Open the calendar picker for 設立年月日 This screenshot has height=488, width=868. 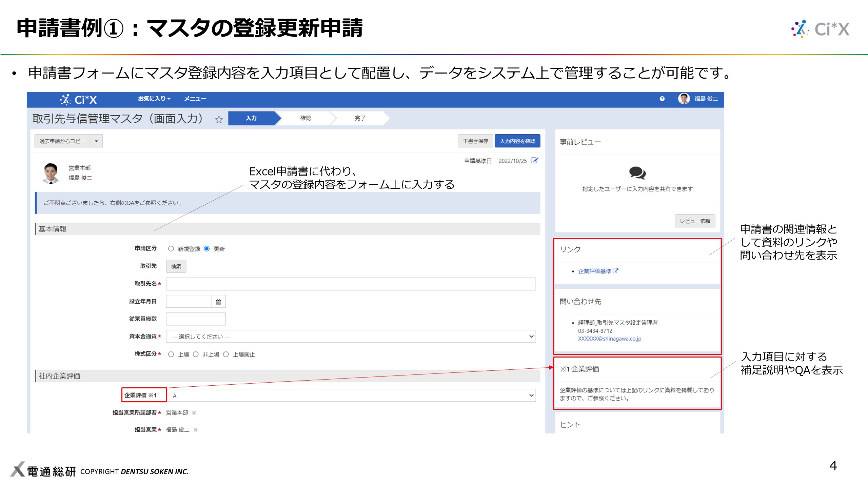coord(218,302)
